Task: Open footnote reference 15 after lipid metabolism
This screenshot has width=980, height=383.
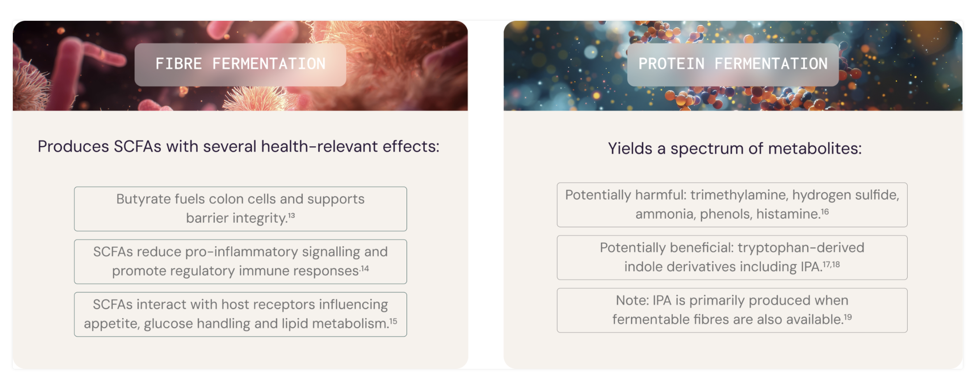Action: click(393, 321)
